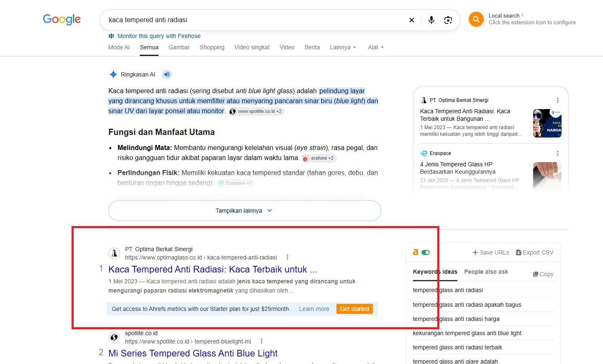The height and width of the screenshot is (364, 603).
Task: Select the Keywords ideas tab
Action: (x=435, y=272)
